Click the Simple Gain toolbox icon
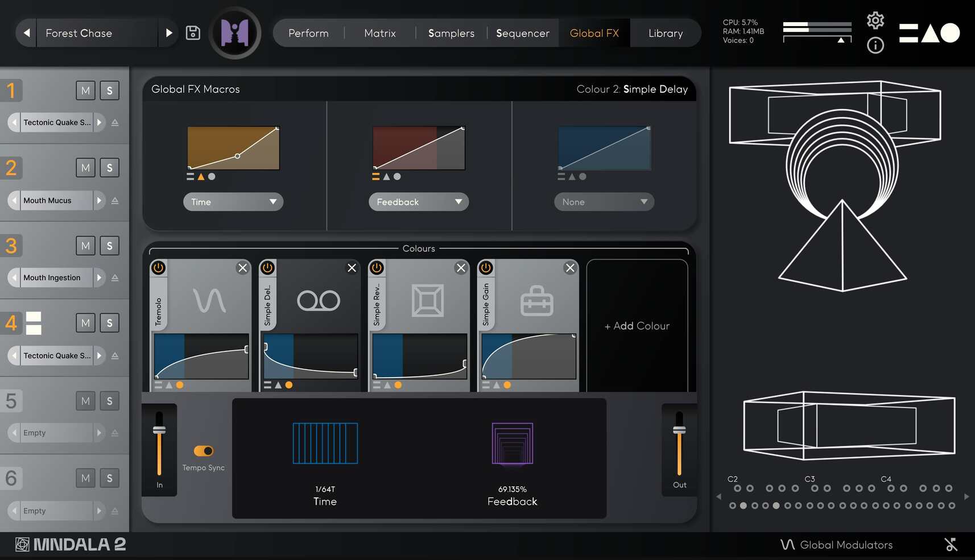975x560 pixels. point(536,300)
